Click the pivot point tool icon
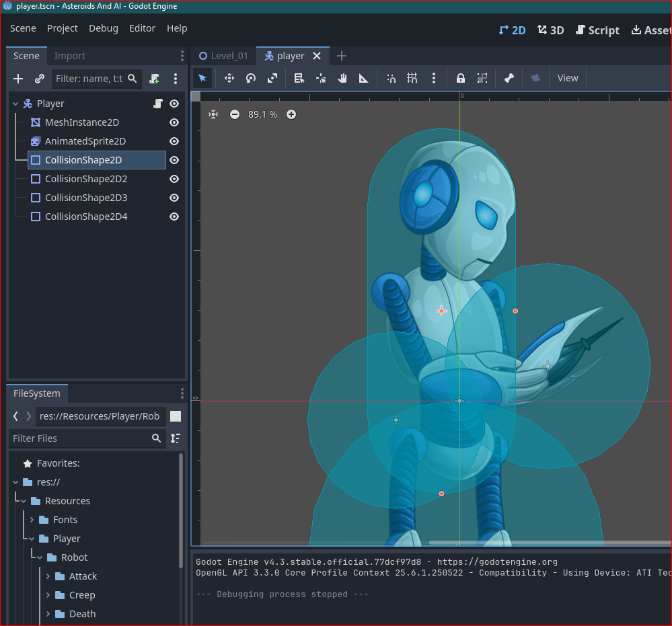Screen dimensions: 672x626 321,78
